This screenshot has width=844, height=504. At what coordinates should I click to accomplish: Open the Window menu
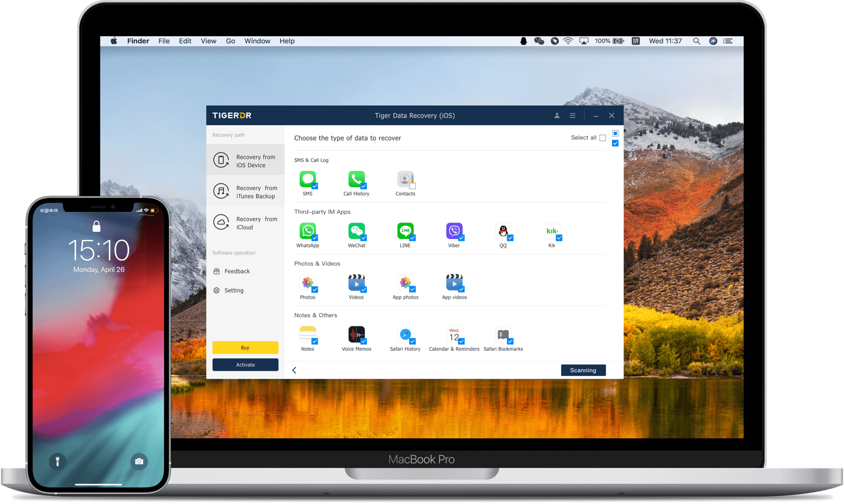coord(257,41)
